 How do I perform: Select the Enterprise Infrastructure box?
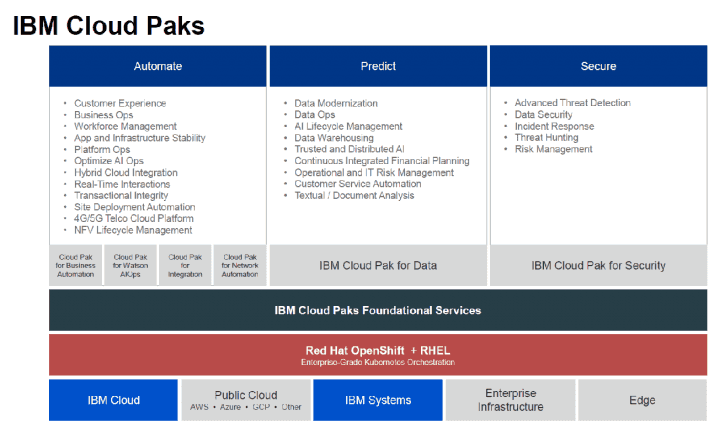click(510, 400)
